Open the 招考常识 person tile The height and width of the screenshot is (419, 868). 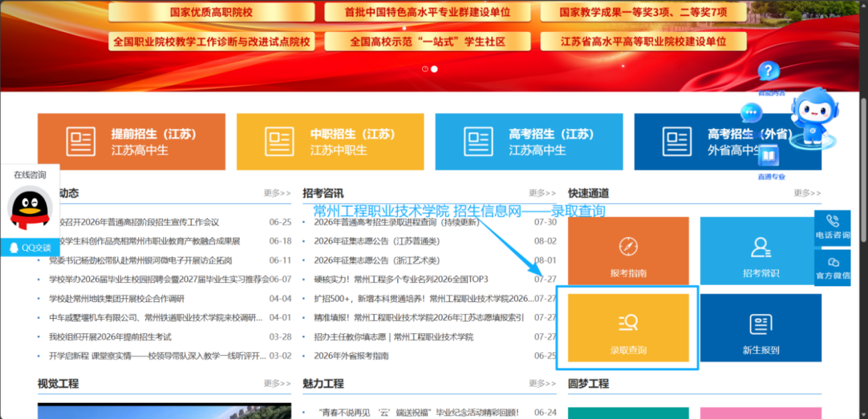[760, 251]
